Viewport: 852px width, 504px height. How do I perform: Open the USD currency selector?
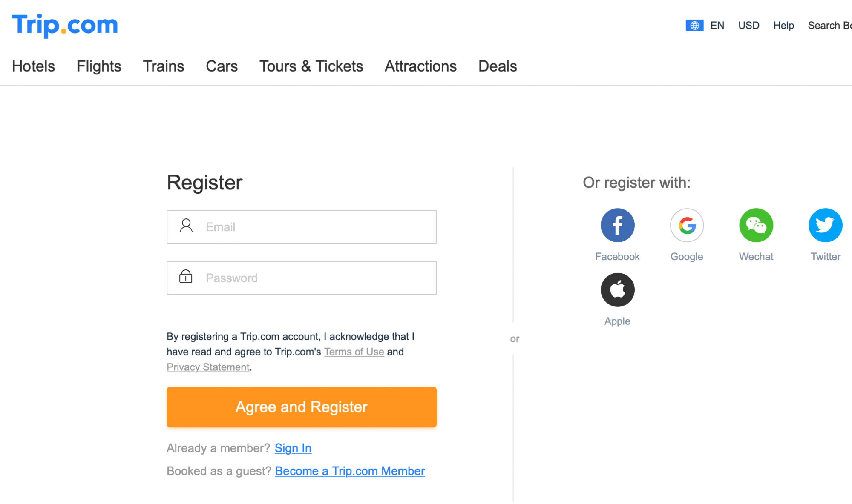(x=748, y=26)
